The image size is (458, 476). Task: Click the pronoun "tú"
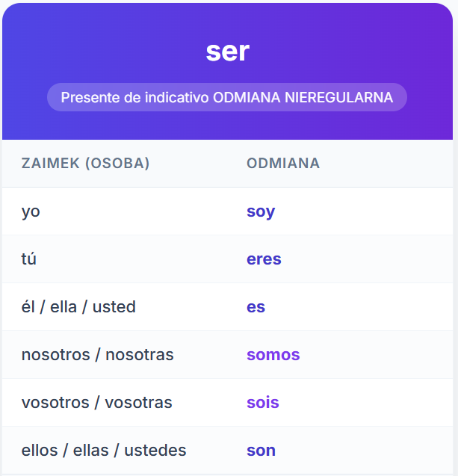[x=29, y=259]
